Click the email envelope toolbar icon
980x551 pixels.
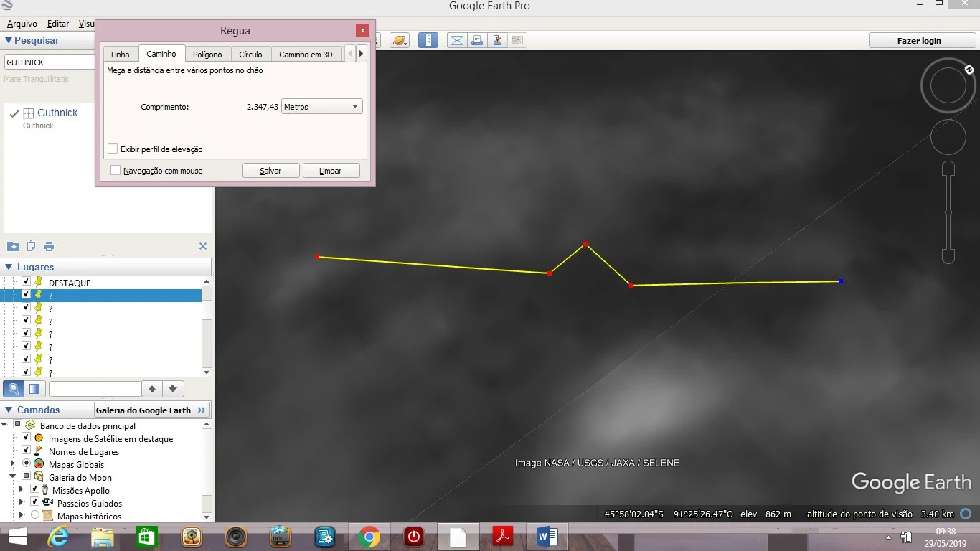456,40
